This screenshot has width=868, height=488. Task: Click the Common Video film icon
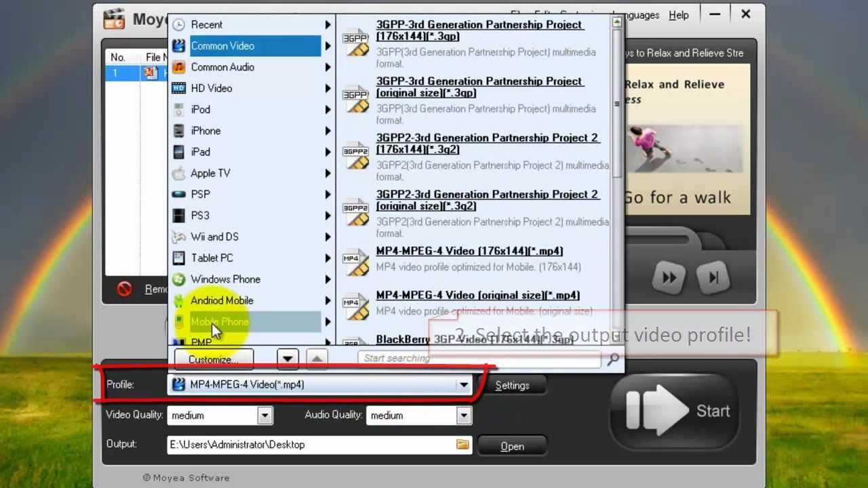(178, 46)
